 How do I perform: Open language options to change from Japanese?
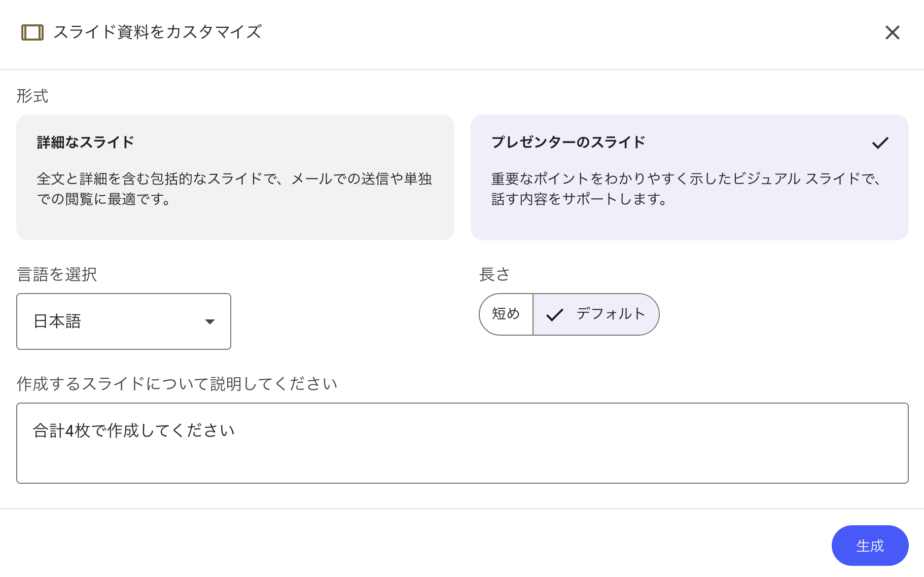click(123, 321)
